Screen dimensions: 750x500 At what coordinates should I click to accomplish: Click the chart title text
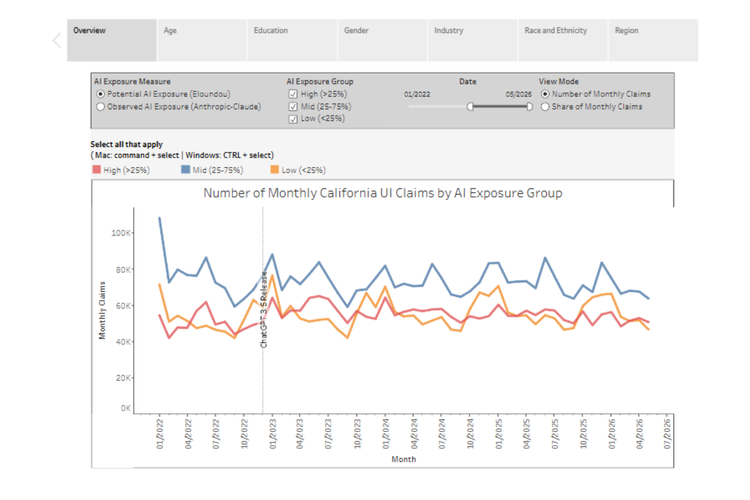(383, 193)
